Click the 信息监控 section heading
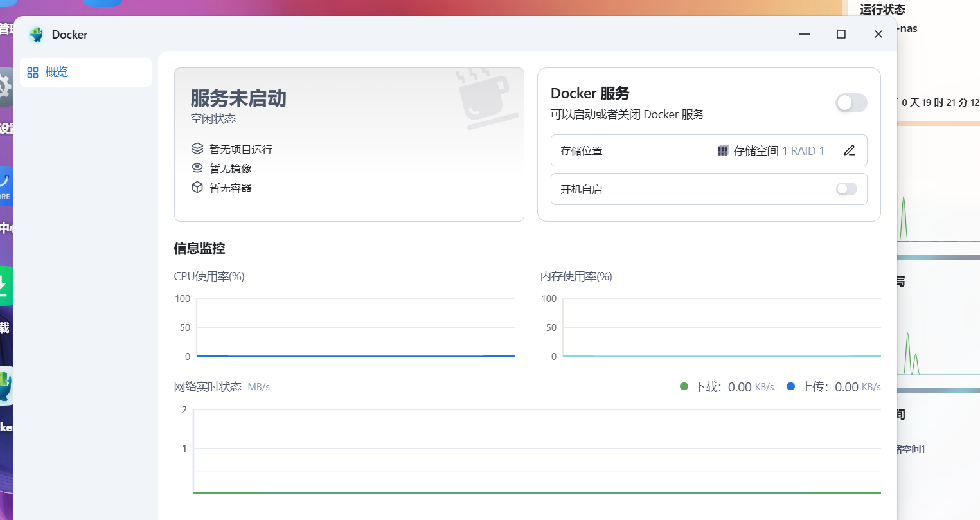The image size is (980, 520). [x=199, y=248]
